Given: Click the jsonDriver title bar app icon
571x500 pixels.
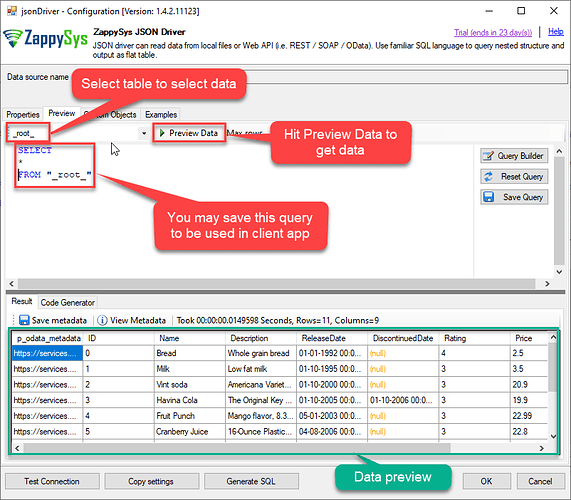Looking at the screenshot, I should coord(12,11).
